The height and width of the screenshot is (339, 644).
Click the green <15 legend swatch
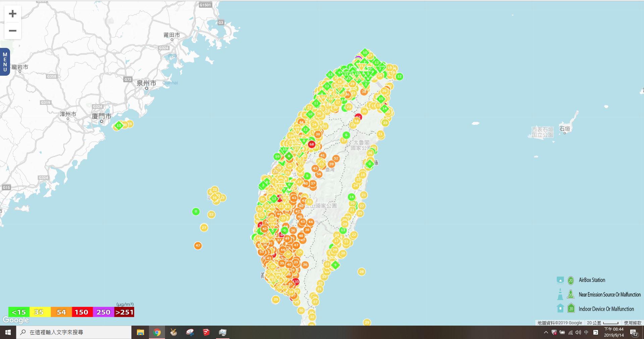coord(19,312)
